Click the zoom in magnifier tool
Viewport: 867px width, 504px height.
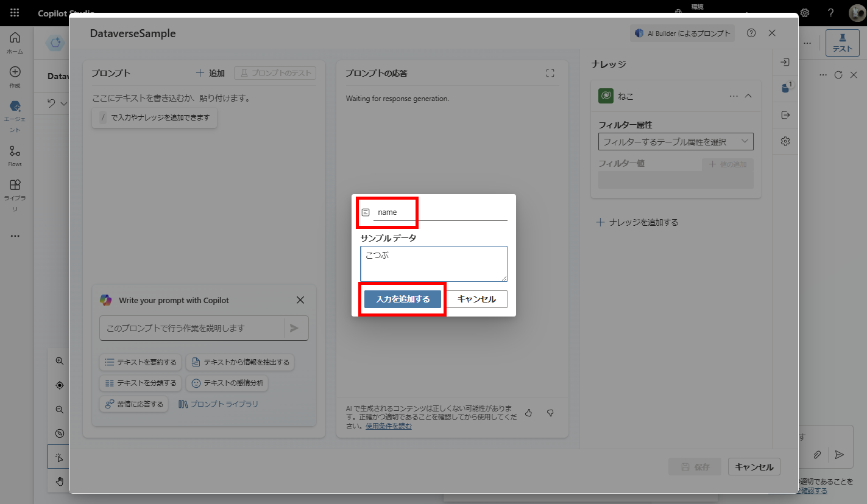click(59, 360)
